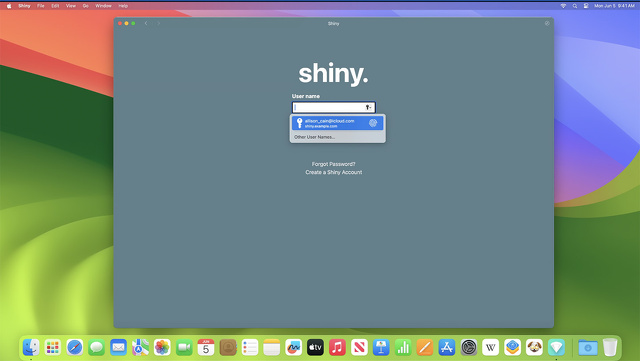The width and height of the screenshot is (640, 361).
Task: Launch Freeform from the Dock
Action: 293,348
